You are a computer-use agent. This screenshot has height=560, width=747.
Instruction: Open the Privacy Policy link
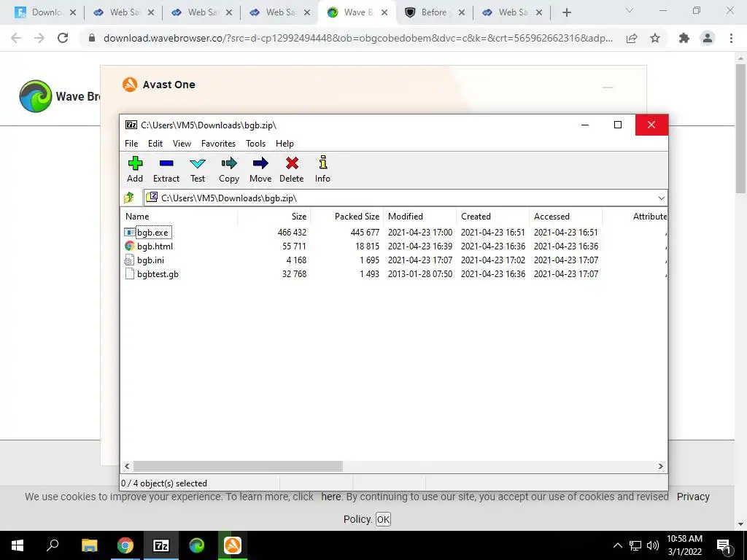click(x=693, y=497)
